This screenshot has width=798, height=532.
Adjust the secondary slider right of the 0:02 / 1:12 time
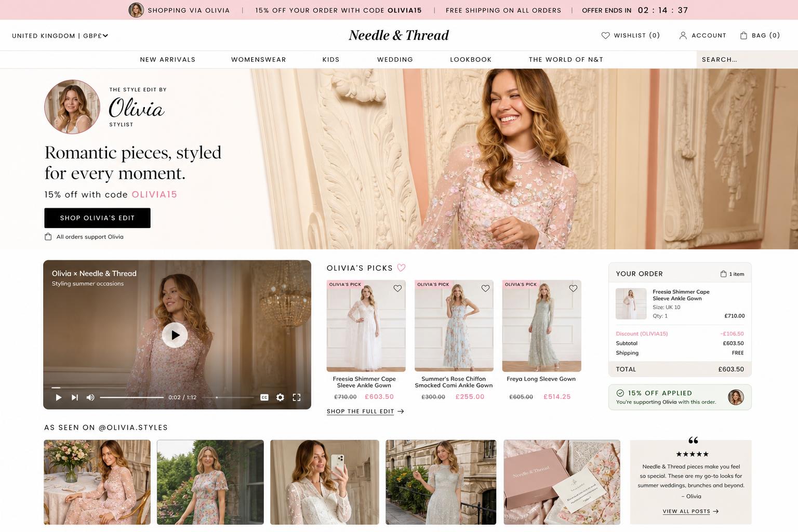click(228, 397)
